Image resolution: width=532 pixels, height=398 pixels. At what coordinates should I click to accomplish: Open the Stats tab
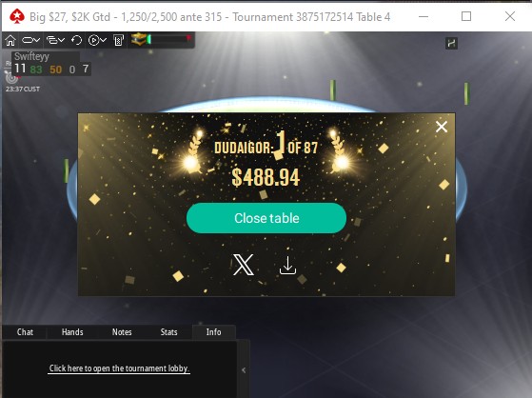[168, 332]
